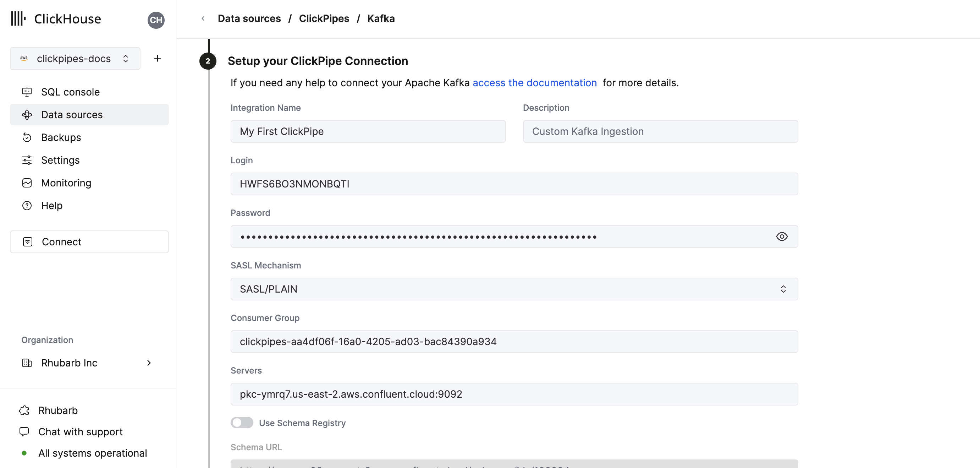Click the SQL console icon
980x468 pixels.
(27, 91)
